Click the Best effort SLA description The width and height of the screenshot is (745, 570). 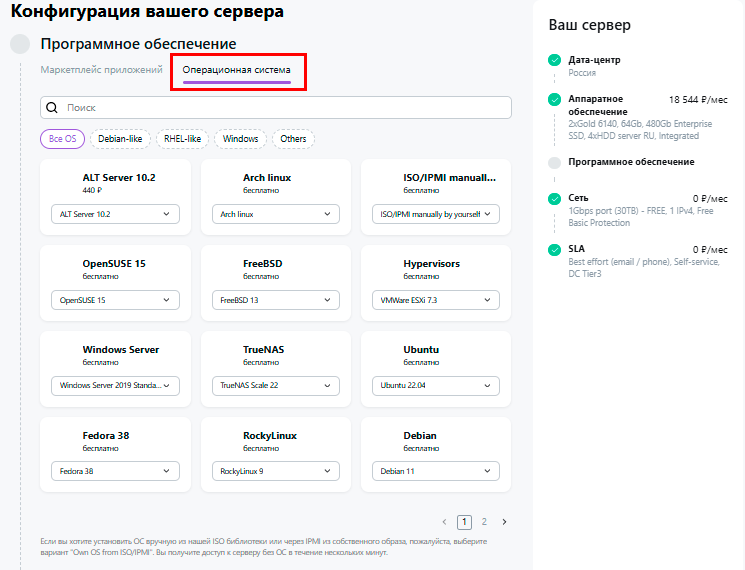click(644, 267)
